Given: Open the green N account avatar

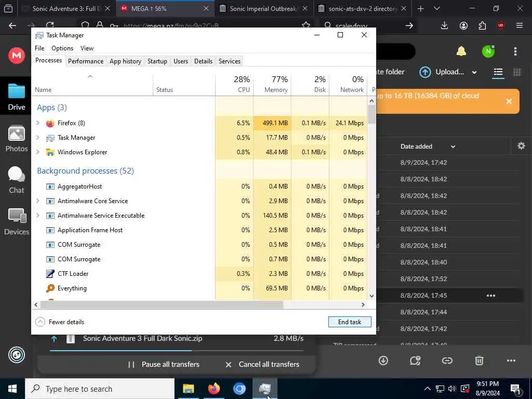Looking at the screenshot, I should [x=488, y=51].
